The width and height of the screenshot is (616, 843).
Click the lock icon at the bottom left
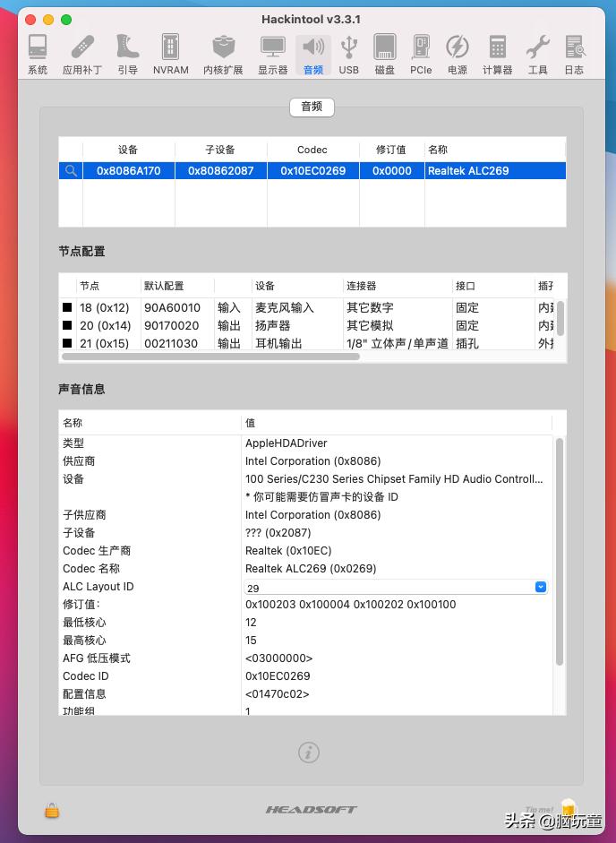pyautogui.click(x=52, y=810)
